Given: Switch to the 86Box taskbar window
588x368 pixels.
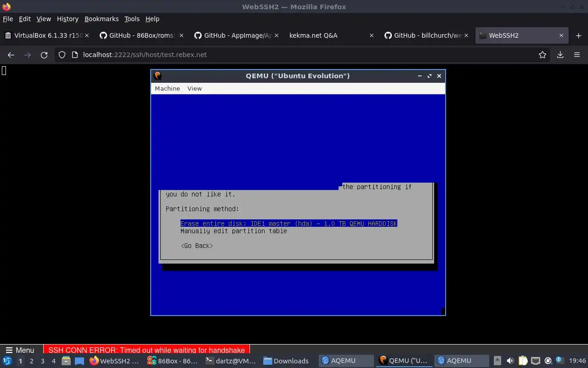Looking at the screenshot, I should 173,361.
